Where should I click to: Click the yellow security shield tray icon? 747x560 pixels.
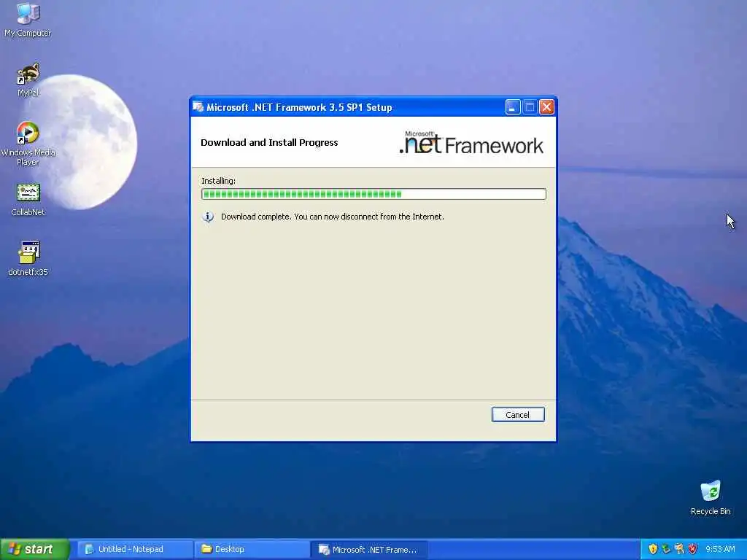coord(653,549)
